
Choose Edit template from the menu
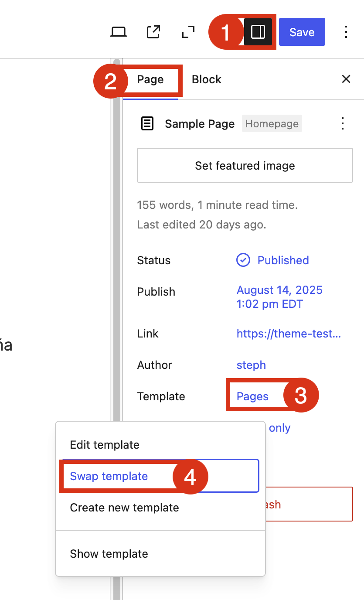[105, 445]
